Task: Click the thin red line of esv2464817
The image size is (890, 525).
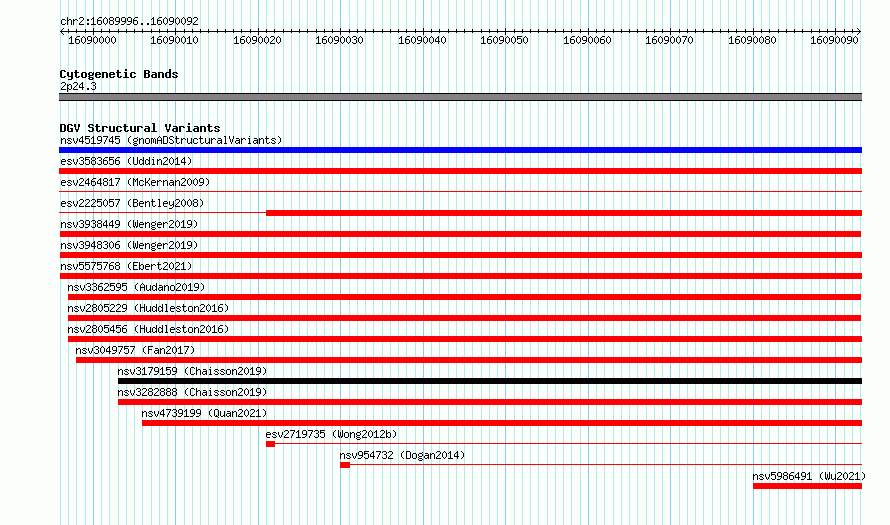Action: pos(460,192)
